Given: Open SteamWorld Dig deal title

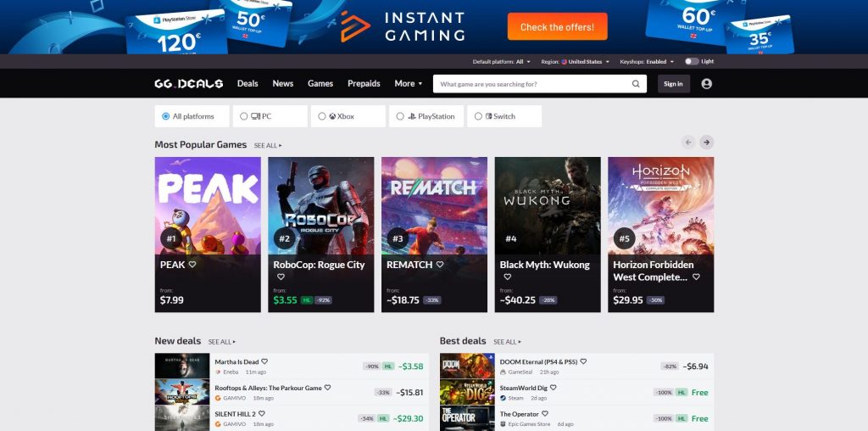Looking at the screenshot, I should coord(523,388).
